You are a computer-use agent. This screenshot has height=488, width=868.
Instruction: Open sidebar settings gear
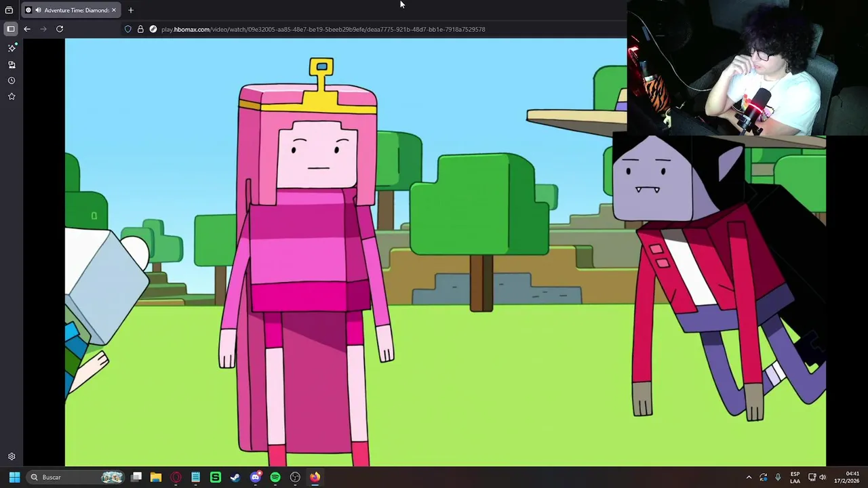(x=12, y=457)
